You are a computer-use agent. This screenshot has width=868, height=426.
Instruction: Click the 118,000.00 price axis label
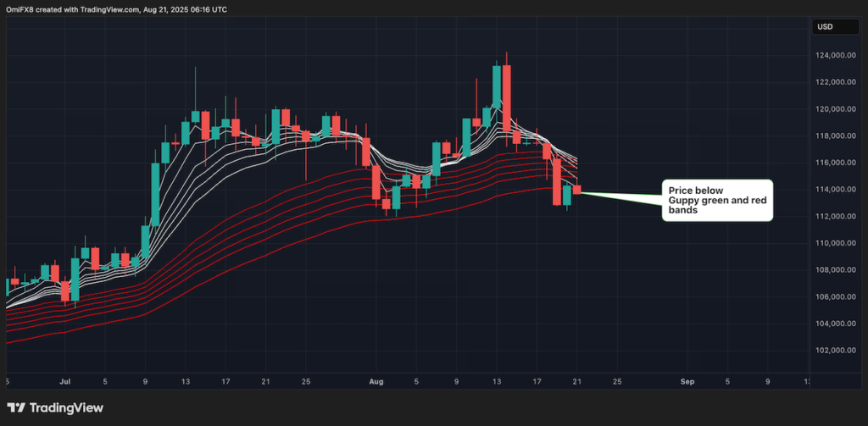[832, 136]
